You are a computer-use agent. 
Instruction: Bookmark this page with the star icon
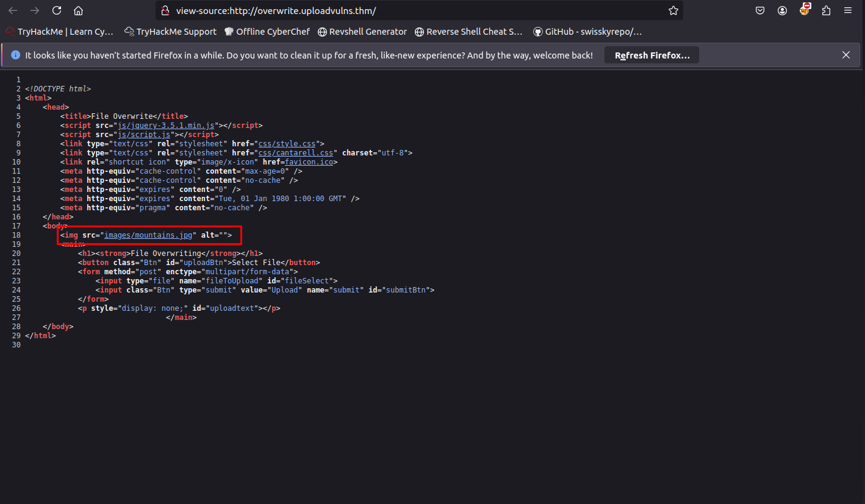(673, 10)
